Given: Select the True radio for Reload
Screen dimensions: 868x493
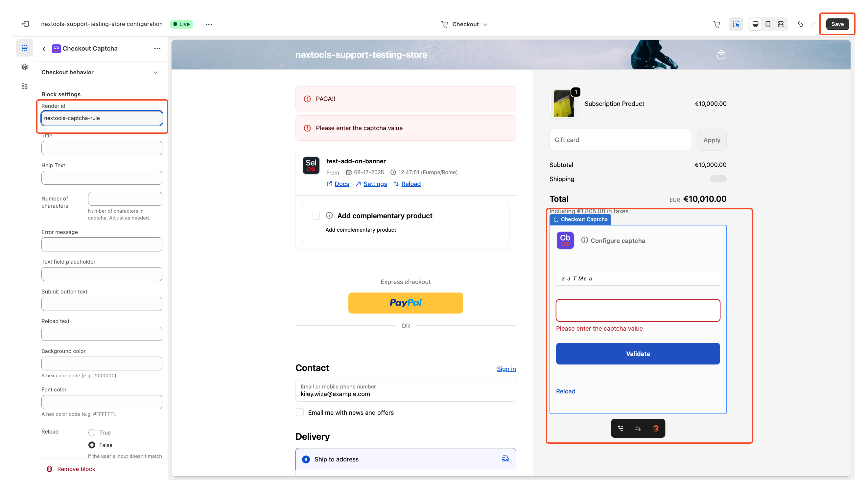Looking at the screenshot, I should click(92, 433).
